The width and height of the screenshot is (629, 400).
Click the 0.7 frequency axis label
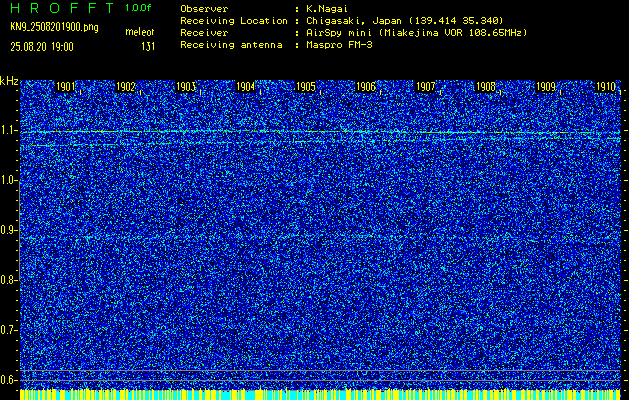(7, 330)
